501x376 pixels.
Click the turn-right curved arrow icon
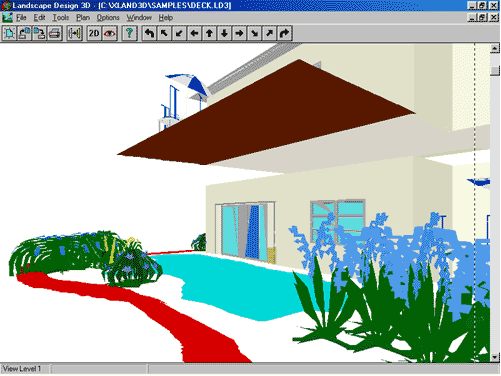[x=284, y=33]
